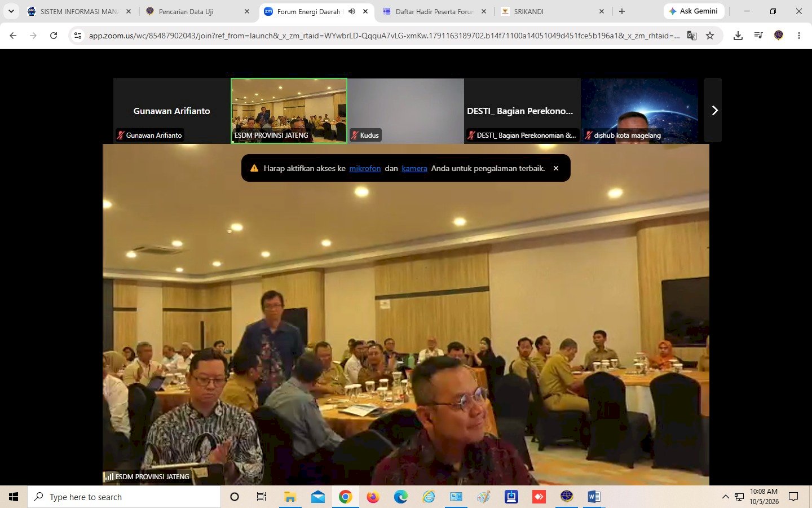Select the Gunawan Arifianto participant tile

tap(171, 111)
